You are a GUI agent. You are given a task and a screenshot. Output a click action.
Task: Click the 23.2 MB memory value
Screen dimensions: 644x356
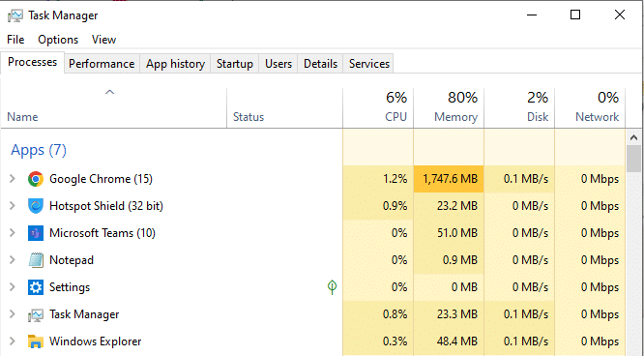point(457,206)
